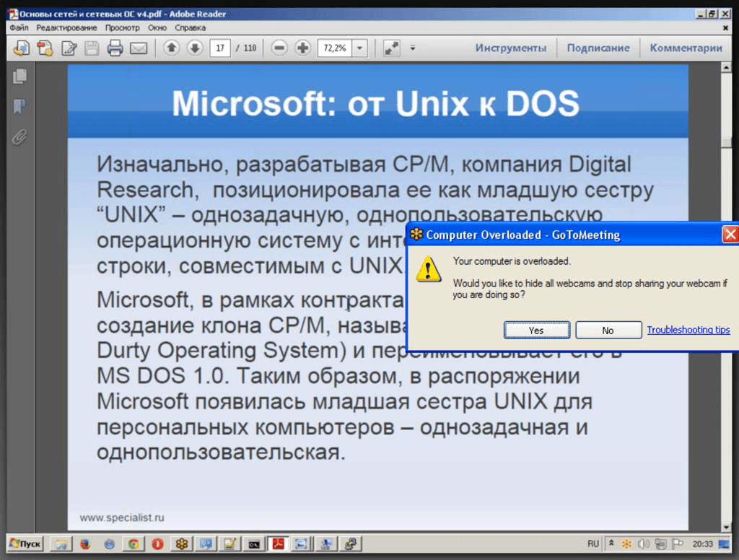The image size is (739, 560).
Task: Click the create PDF online icon
Action: [x=45, y=48]
